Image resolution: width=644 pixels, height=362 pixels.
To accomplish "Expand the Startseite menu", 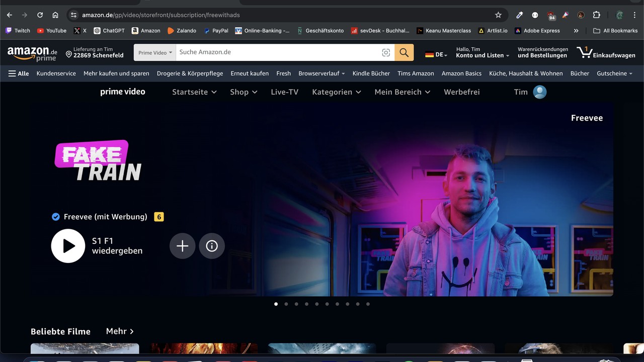I will click(194, 92).
